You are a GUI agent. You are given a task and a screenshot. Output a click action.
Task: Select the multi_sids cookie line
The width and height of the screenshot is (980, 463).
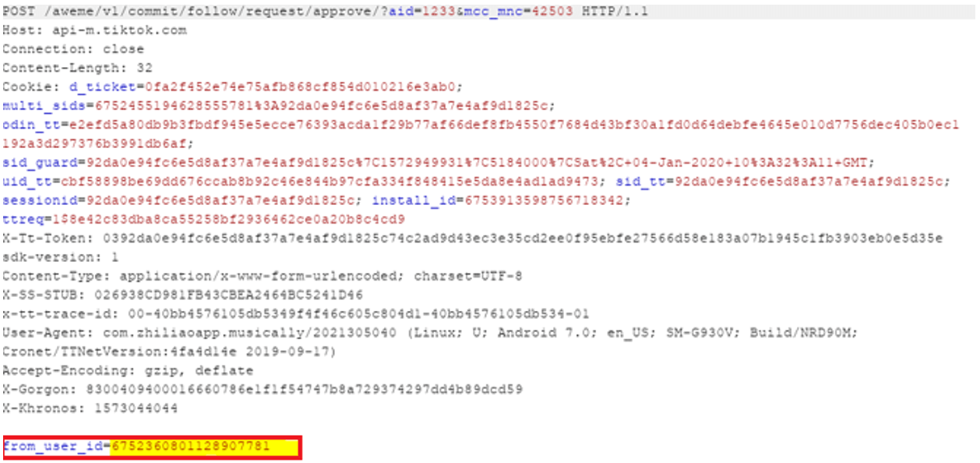(x=280, y=106)
